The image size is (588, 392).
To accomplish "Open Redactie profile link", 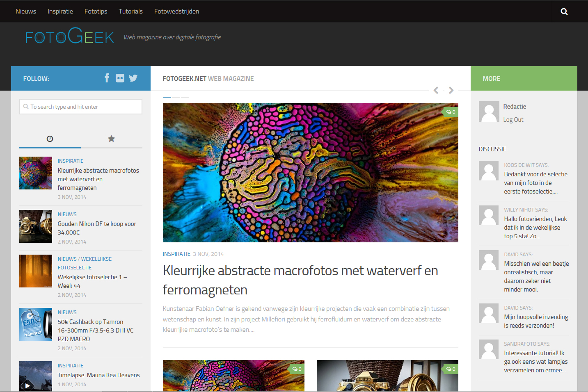I will pos(515,107).
